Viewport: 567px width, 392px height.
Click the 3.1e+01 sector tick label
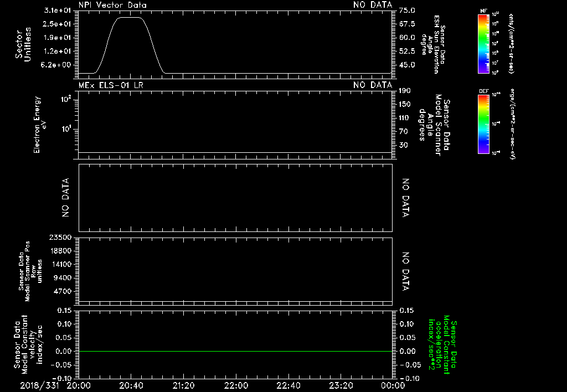[x=58, y=11]
